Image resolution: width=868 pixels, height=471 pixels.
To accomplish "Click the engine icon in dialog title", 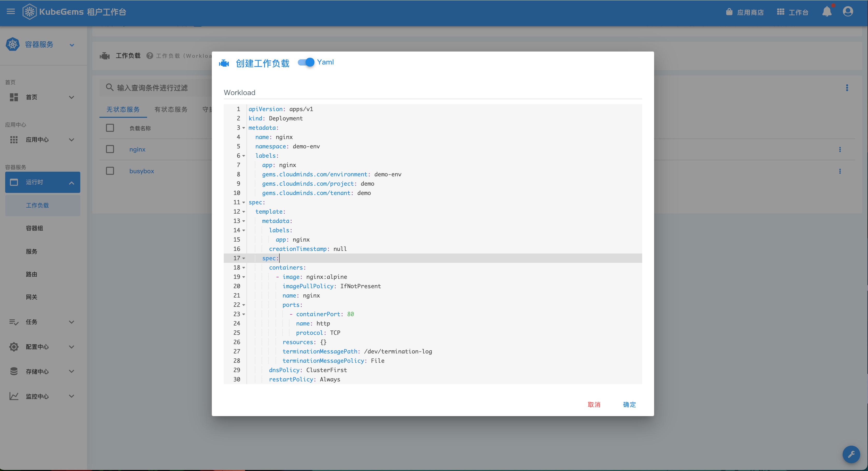I will pyautogui.click(x=224, y=63).
